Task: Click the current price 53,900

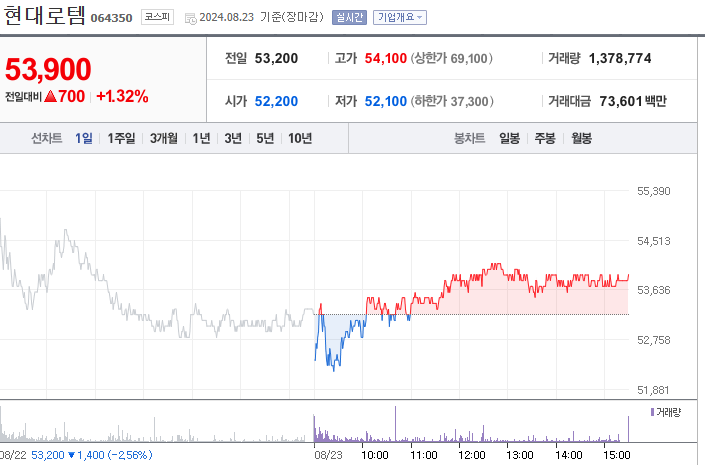Action: click(48, 69)
